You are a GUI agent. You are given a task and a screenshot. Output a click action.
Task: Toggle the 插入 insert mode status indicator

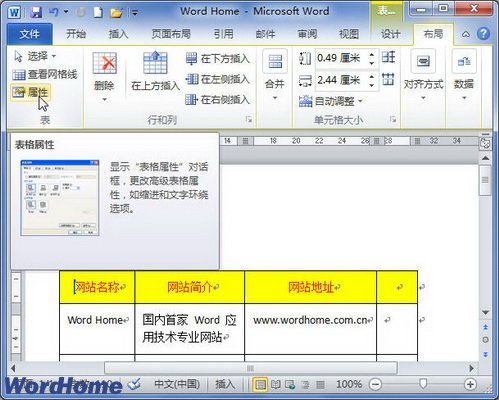pos(225,384)
